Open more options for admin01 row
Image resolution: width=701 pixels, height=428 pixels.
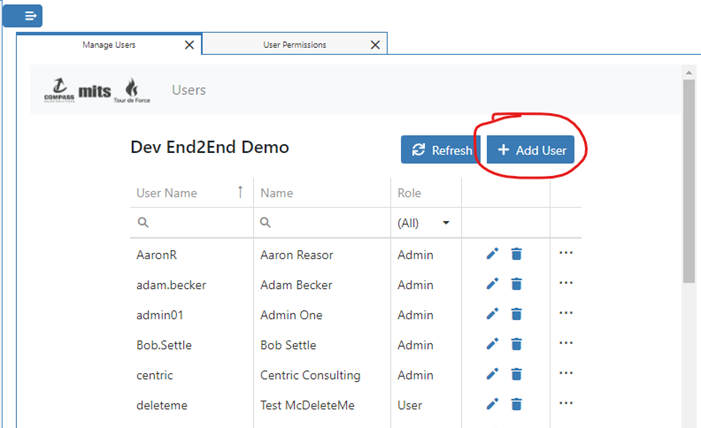tap(566, 313)
